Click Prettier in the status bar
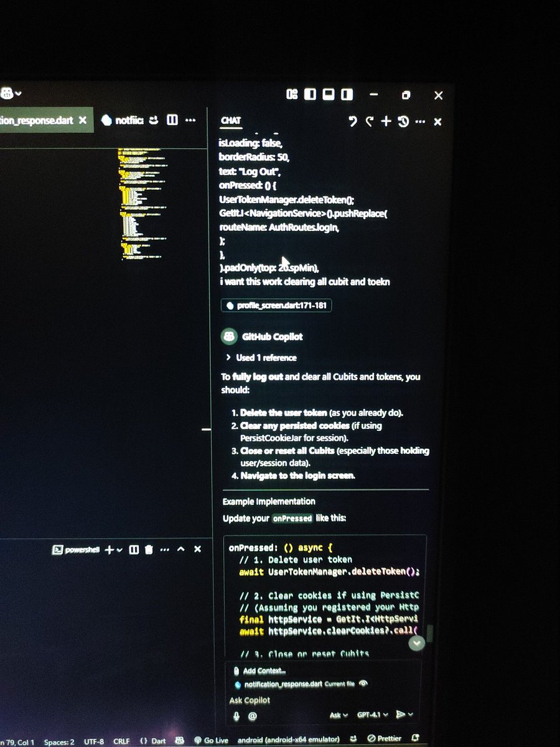Viewport: 560px width, 747px height. click(383, 739)
